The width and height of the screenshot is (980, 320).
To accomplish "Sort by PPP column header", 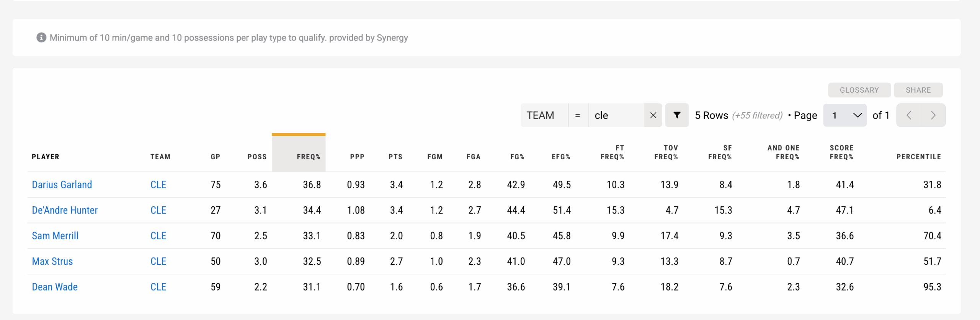I will [357, 157].
